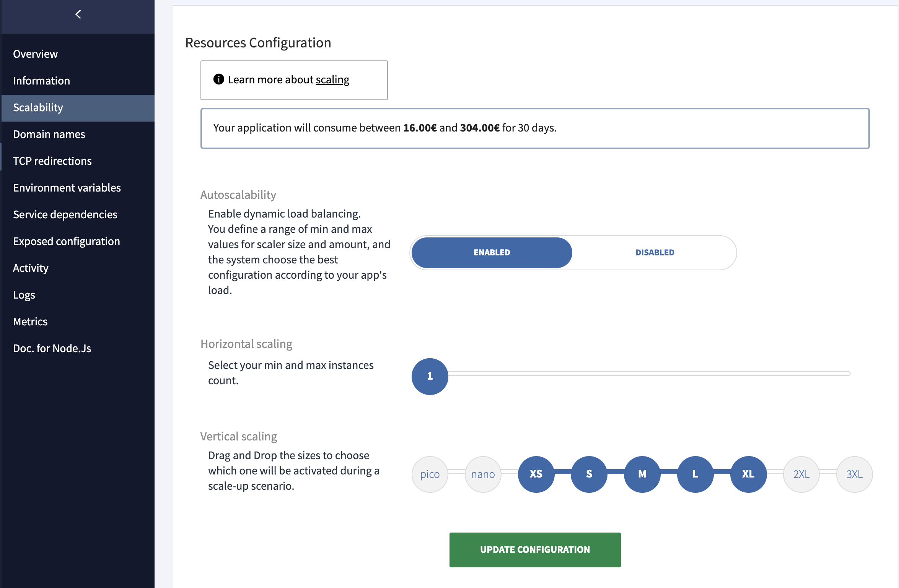The width and height of the screenshot is (899, 588).
Task: Navigate to Domain names page
Action: coord(49,134)
